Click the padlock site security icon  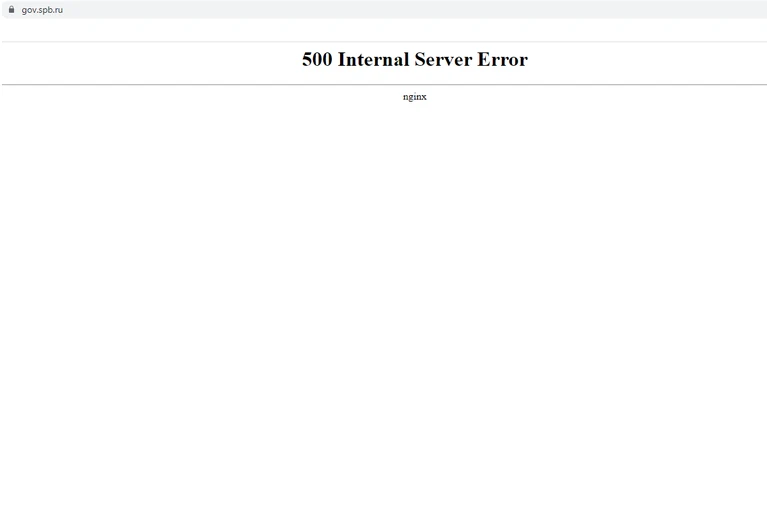[11, 9]
